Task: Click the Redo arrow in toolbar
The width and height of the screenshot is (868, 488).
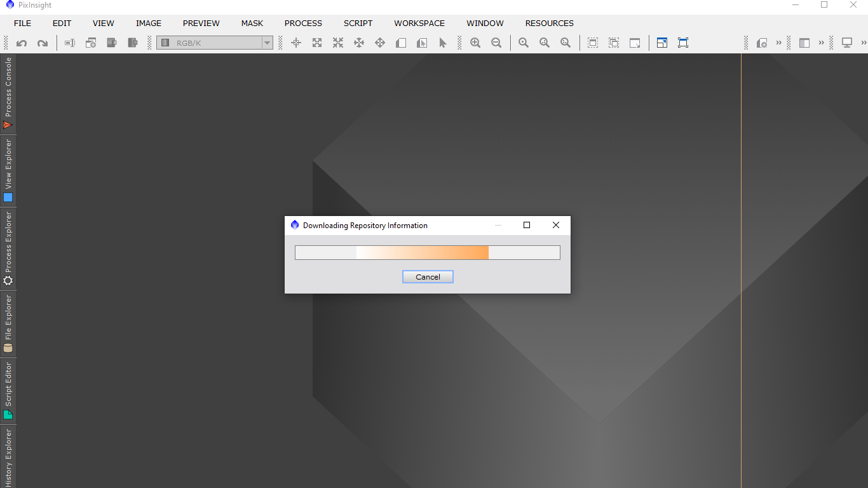Action: point(43,43)
